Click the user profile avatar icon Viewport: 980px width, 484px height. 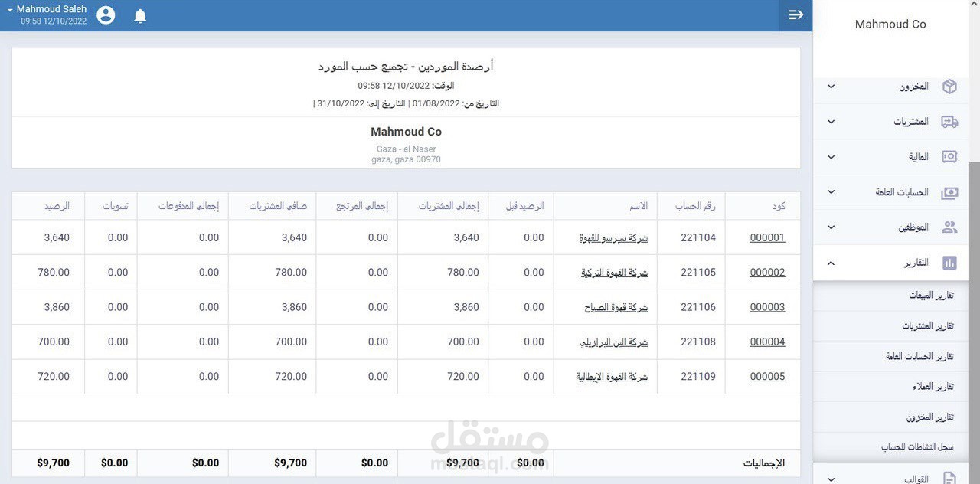click(x=105, y=14)
